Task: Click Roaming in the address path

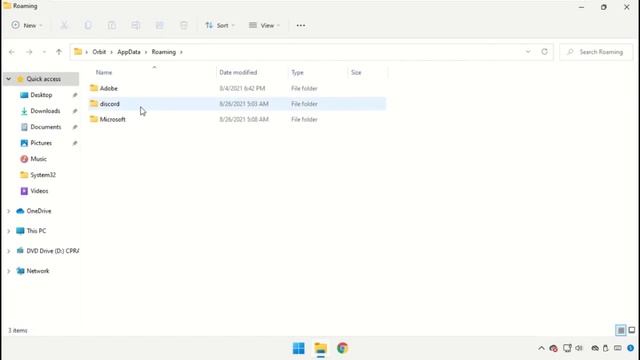Action: coord(164,52)
